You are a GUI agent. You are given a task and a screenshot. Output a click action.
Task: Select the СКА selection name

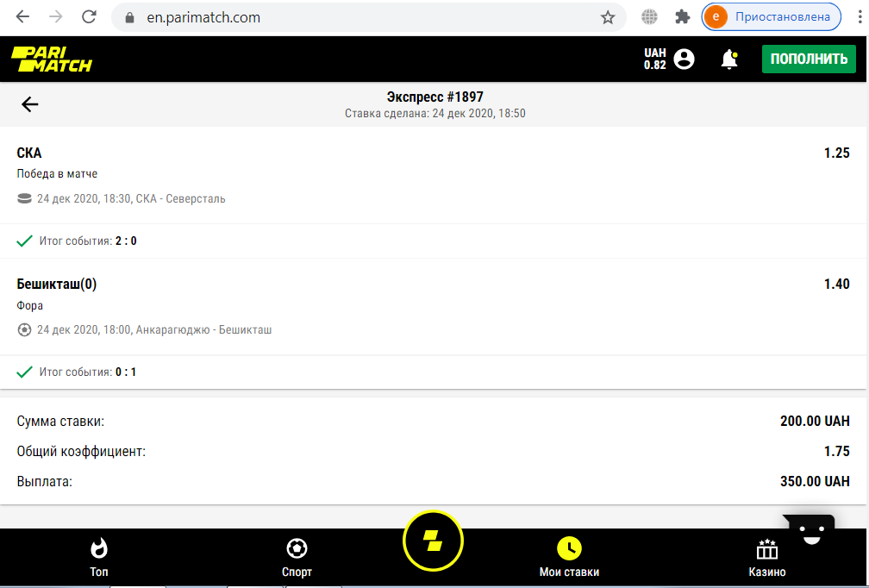[x=29, y=153]
